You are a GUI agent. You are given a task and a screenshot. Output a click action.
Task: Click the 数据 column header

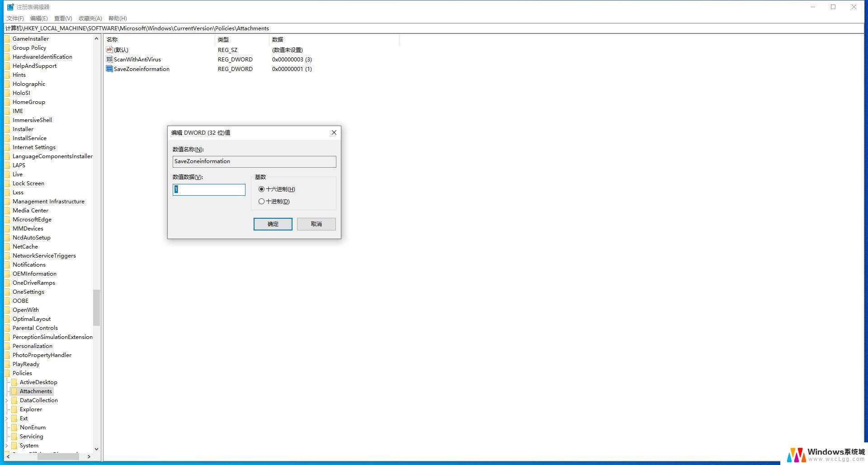click(x=334, y=40)
